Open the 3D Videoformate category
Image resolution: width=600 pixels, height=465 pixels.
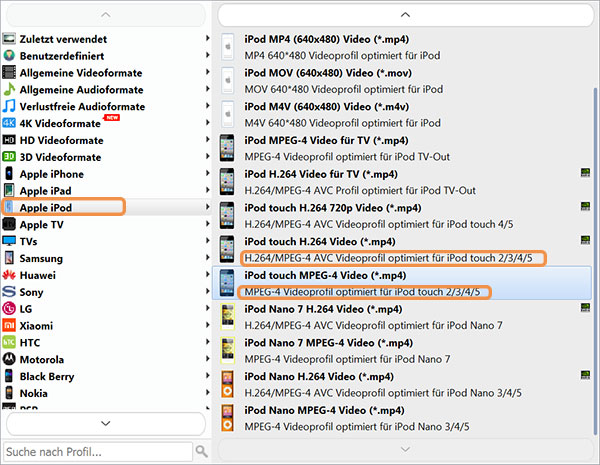[x=106, y=157]
